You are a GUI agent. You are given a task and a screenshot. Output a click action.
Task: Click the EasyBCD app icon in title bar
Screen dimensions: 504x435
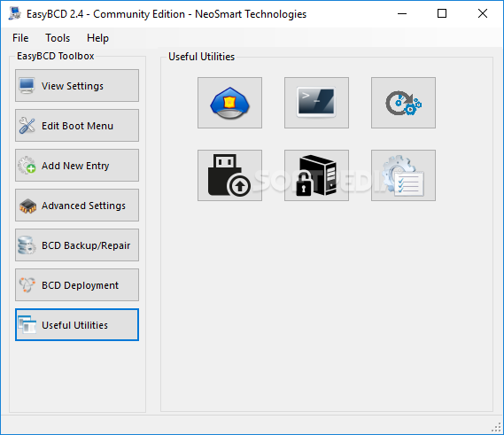(14, 14)
